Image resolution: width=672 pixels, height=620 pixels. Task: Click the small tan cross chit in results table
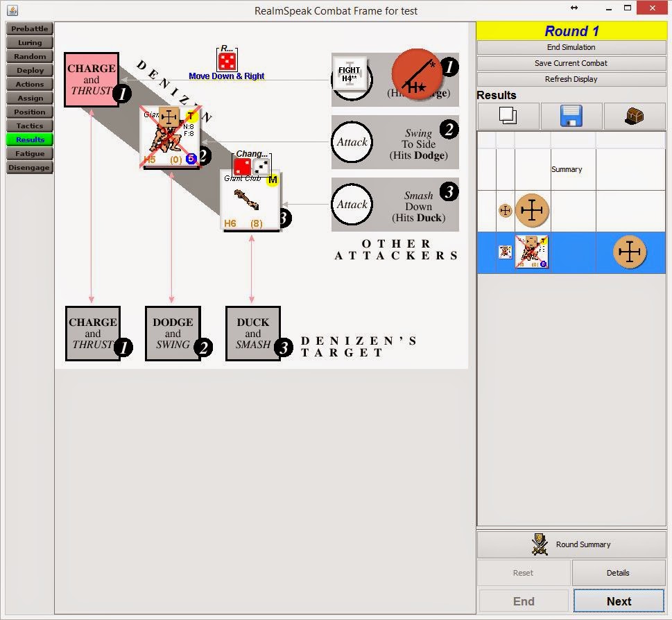coord(506,210)
